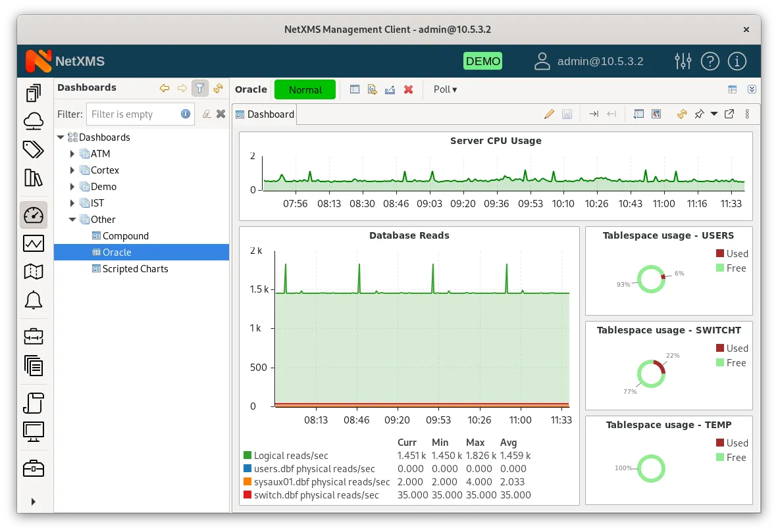Screen dimensions: 778x532
Task: Select the Oracle dashboard in tree
Action: click(142, 253)
